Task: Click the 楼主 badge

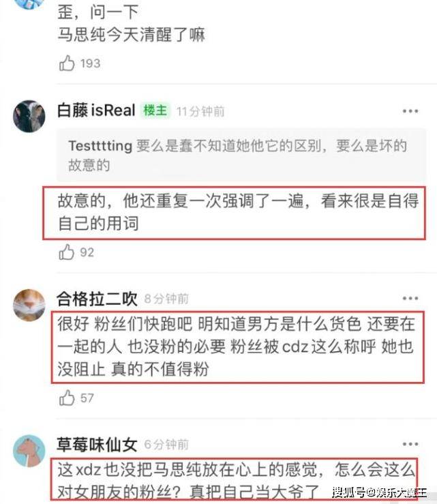Action: pos(155,110)
